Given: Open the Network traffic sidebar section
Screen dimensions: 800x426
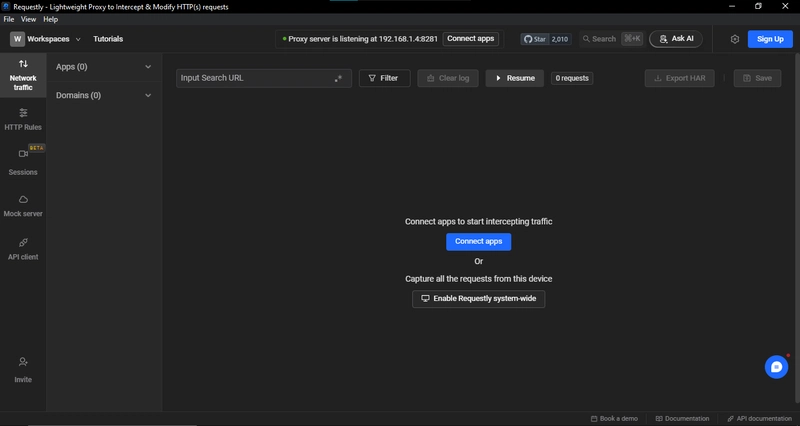Looking at the screenshot, I should coord(23,75).
